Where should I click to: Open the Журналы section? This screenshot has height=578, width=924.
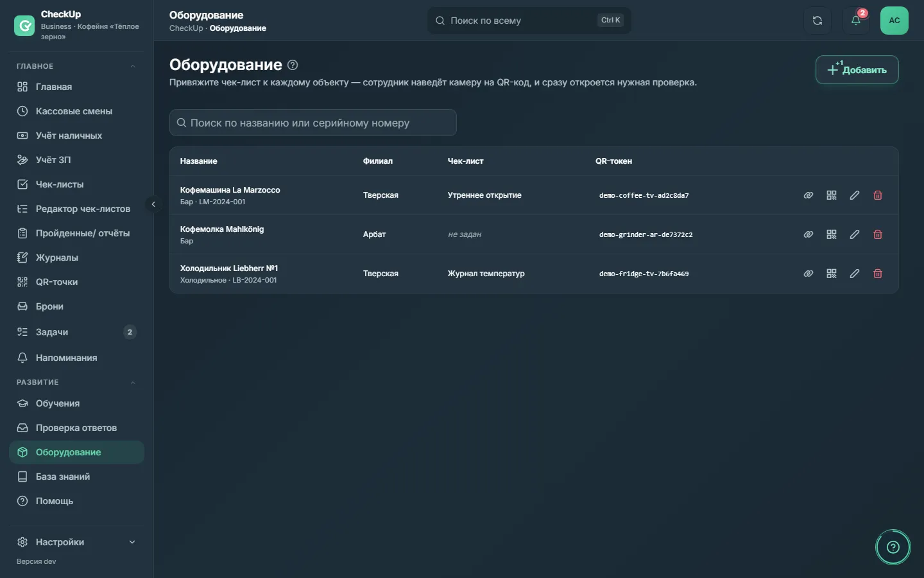[x=77, y=258]
